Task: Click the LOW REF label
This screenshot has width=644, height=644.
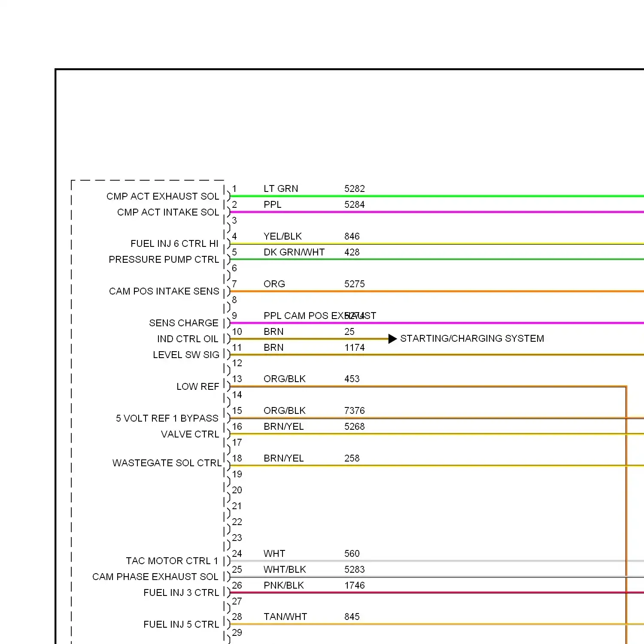Action: [x=198, y=387]
